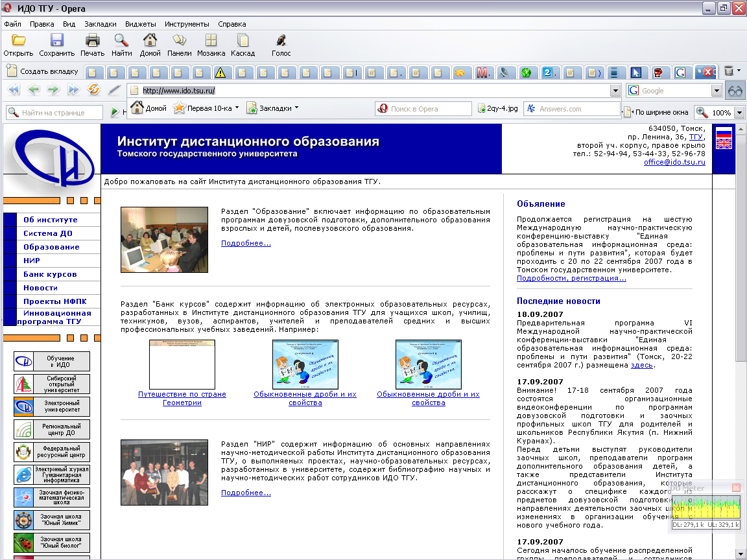
Task: Click into Answers.com search field
Action: (572, 109)
